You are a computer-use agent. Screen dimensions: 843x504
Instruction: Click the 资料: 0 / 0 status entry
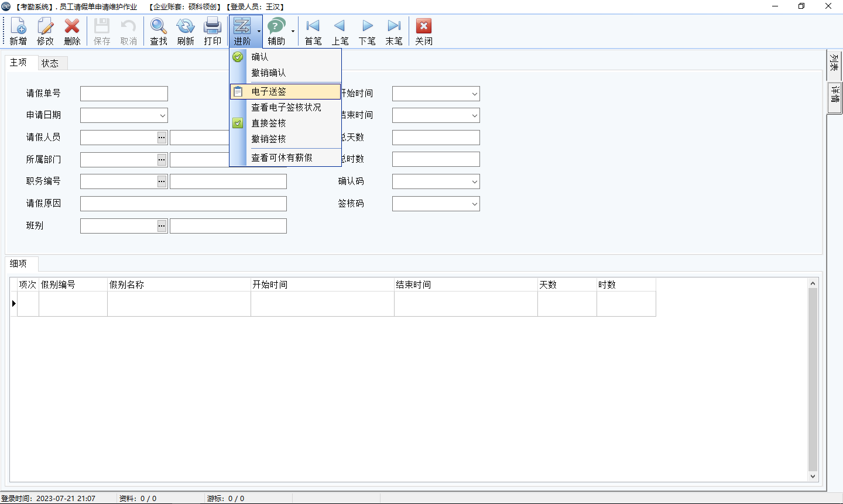pyautogui.click(x=138, y=499)
